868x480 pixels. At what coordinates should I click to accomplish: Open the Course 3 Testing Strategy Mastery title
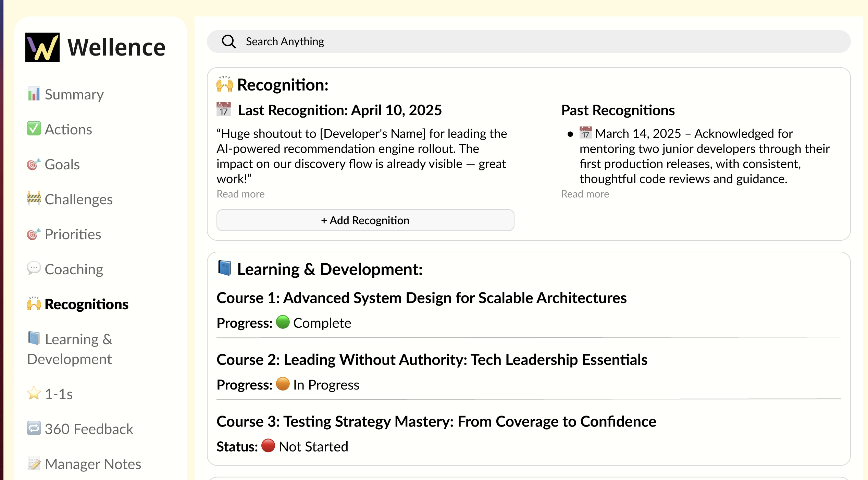point(436,422)
